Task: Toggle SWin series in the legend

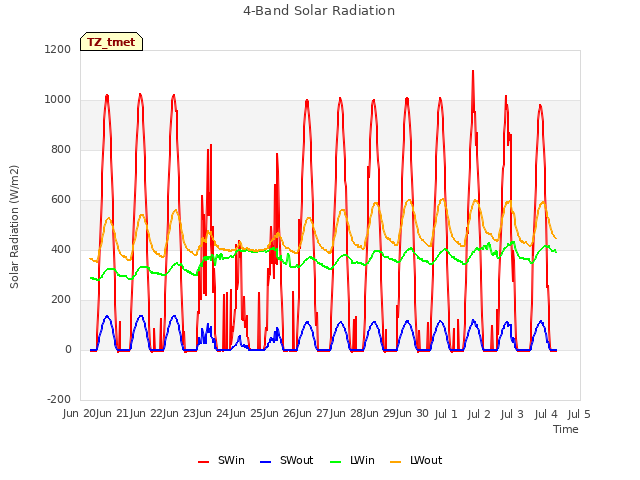Action: click(x=221, y=460)
